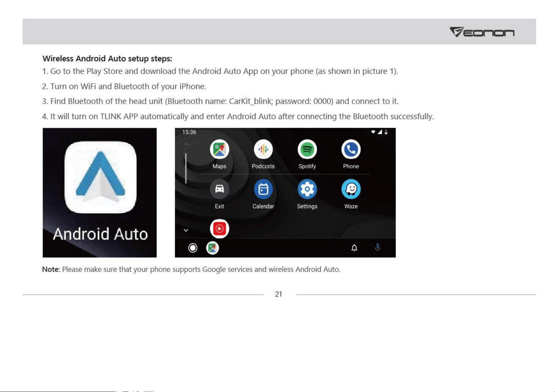
Task: Open the Calendar app icon
Action: click(x=263, y=189)
